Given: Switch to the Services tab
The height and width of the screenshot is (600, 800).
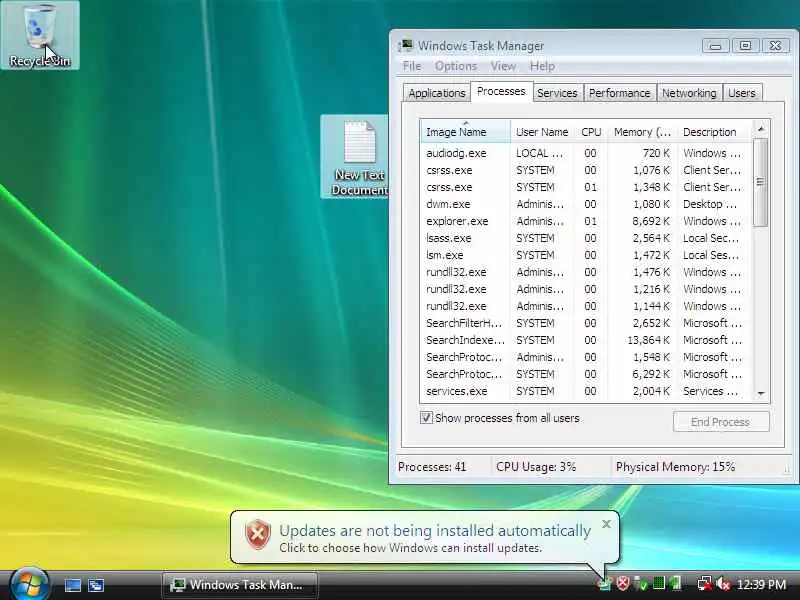Looking at the screenshot, I should (557, 93).
